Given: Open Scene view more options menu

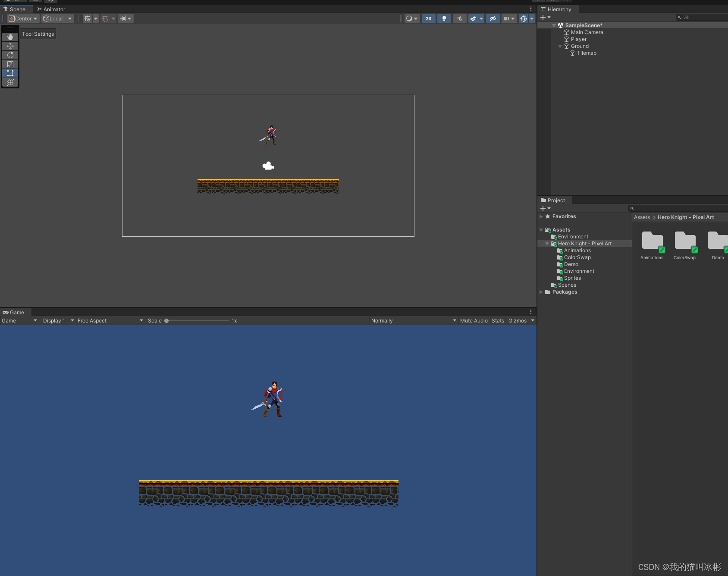Looking at the screenshot, I should [531, 9].
